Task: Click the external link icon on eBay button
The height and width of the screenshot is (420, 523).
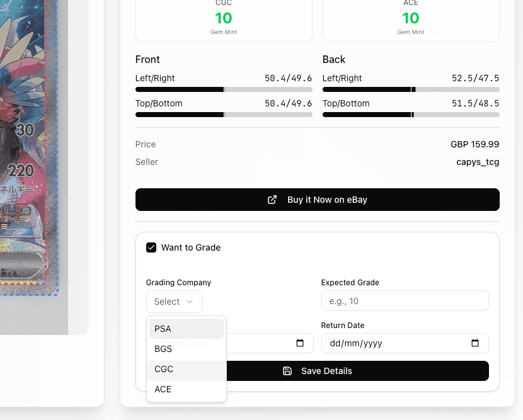Action: (272, 200)
